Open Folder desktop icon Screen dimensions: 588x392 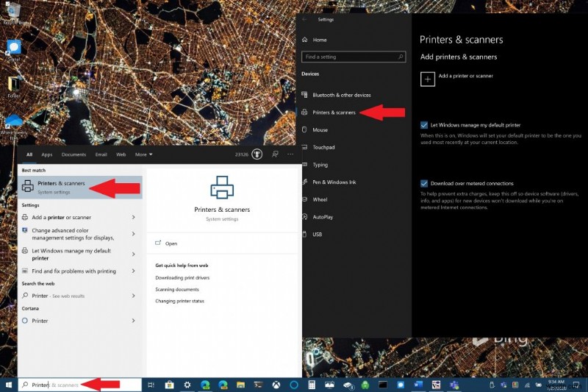coord(14,87)
